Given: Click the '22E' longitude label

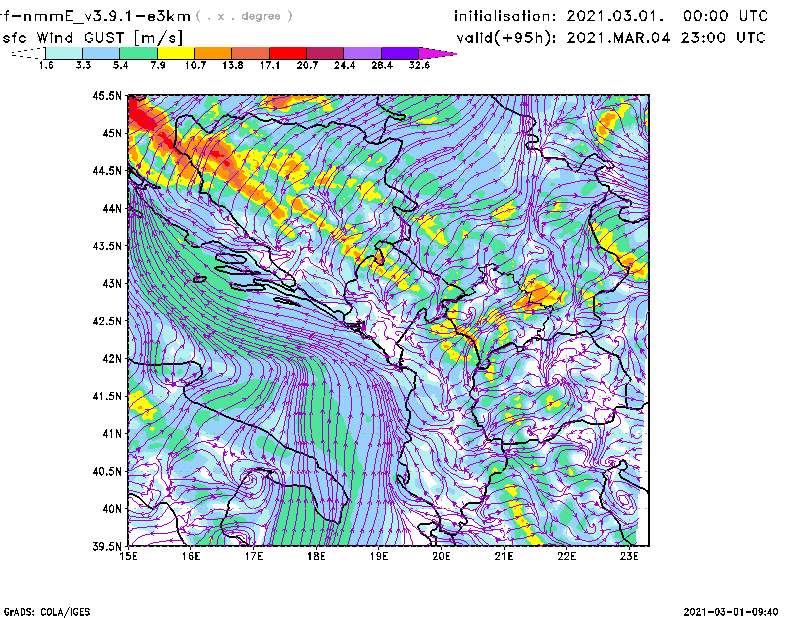Looking at the screenshot, I should pyautogui.click(x=567, y=556).
